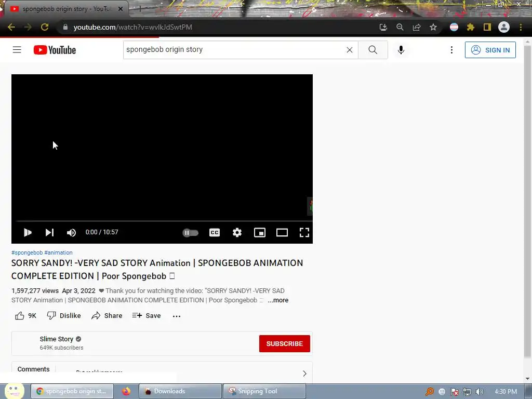Open the zoom magnifier in address bar

coord(400,27)
